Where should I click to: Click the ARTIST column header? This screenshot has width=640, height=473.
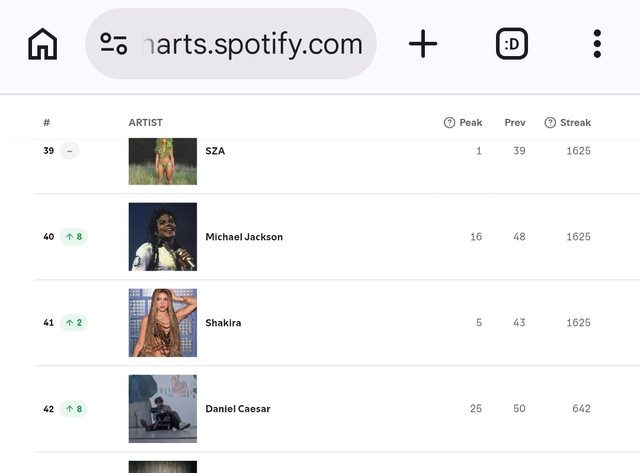[x=146, y=122]
